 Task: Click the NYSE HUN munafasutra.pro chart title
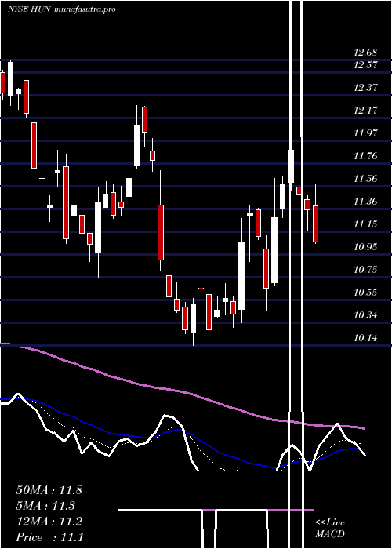click(x=62, y=9)
